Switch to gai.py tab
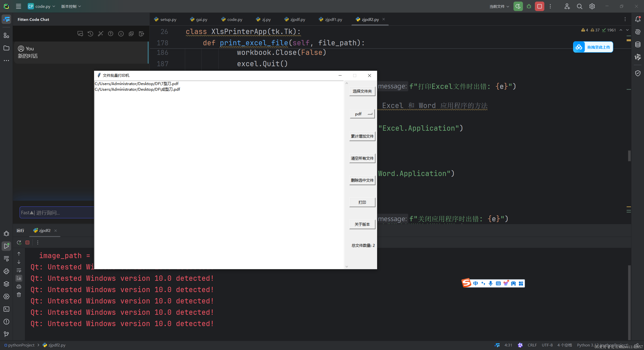 pos(199,19)
